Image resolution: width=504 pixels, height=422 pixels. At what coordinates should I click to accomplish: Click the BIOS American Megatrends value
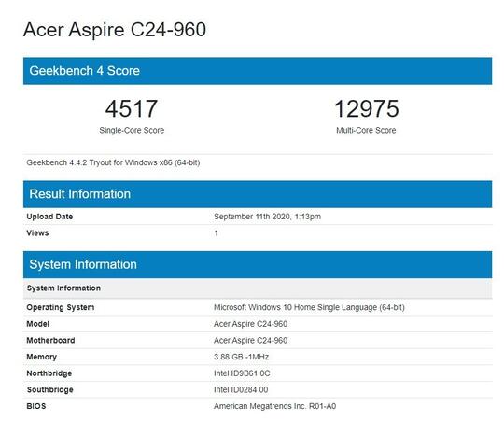[x=275, y=406]
